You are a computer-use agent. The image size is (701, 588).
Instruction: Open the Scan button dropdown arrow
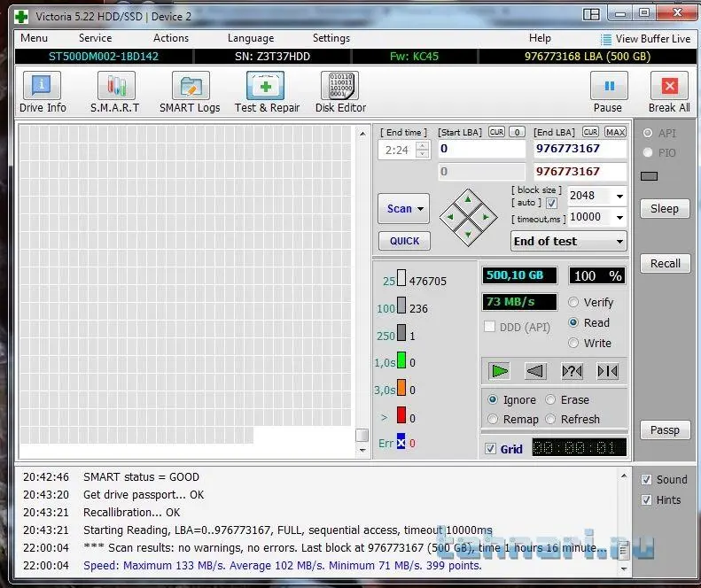coord(420,209)
